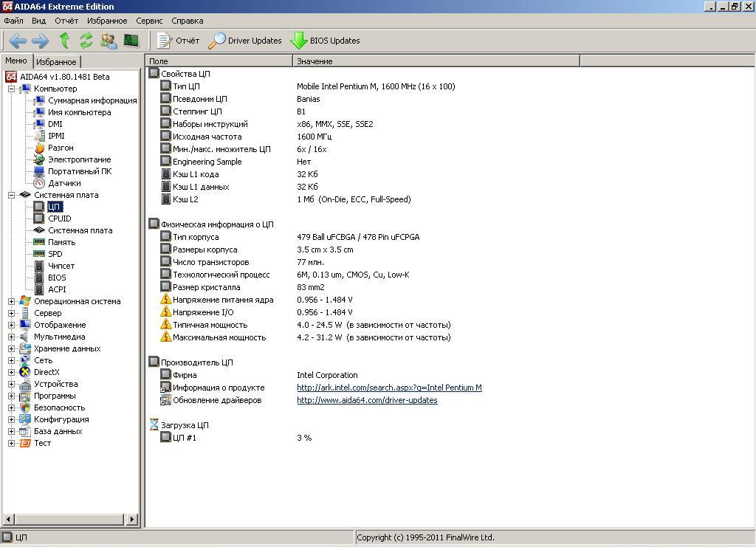Click the Driver Updates toolbar button

245,41
